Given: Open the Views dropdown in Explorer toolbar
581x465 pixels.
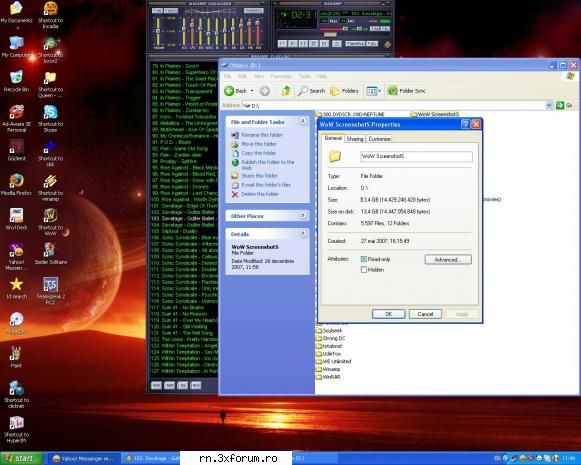Looking at the screenshot, I should (x=373, y=91).
